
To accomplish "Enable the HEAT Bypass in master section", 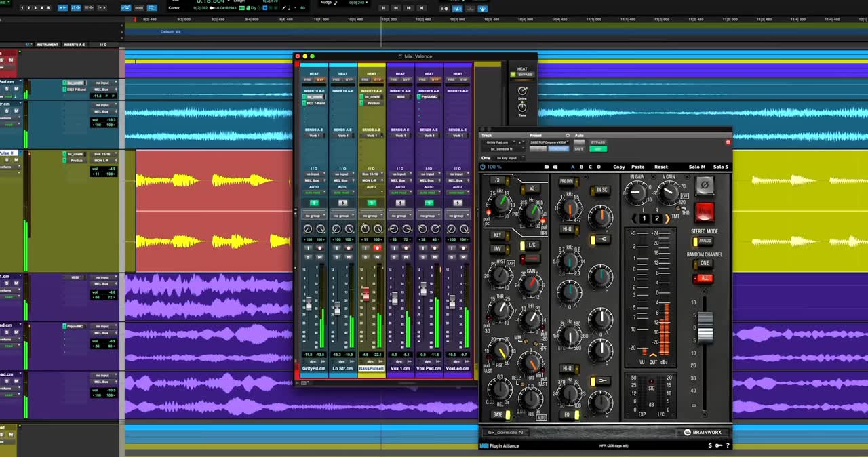I will 525,75.
